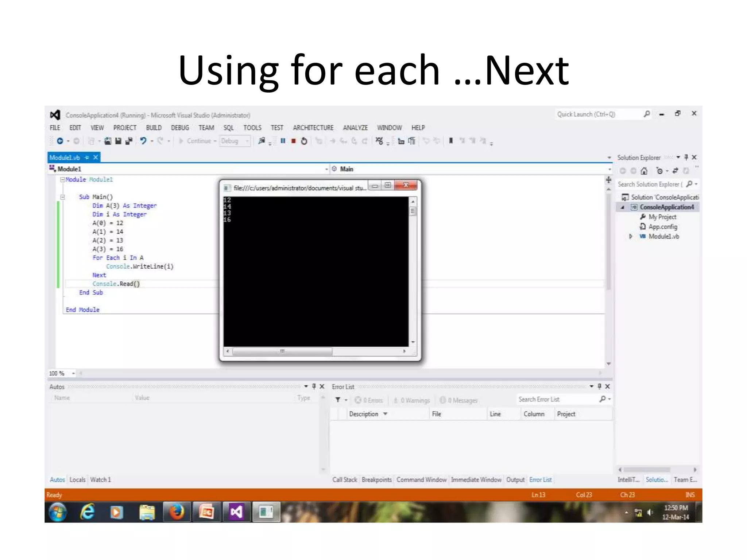Screen dimensions: 747x560
Task: Open the Team Explorer tab
Action: [x=685, y=480]
